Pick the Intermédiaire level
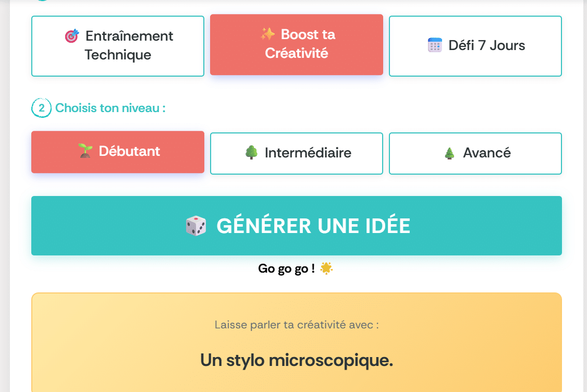Viewport: 587px width, 392px height. (x=297, y=153)
